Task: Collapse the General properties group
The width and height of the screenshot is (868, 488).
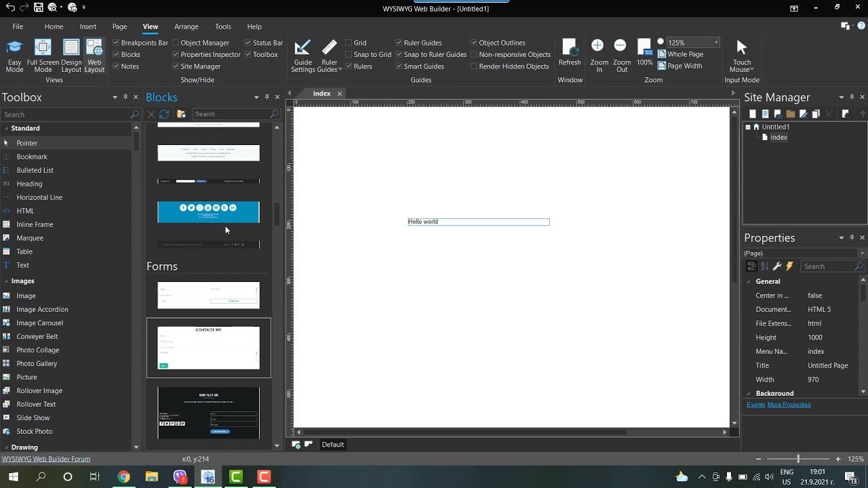Action: point(749,281)
